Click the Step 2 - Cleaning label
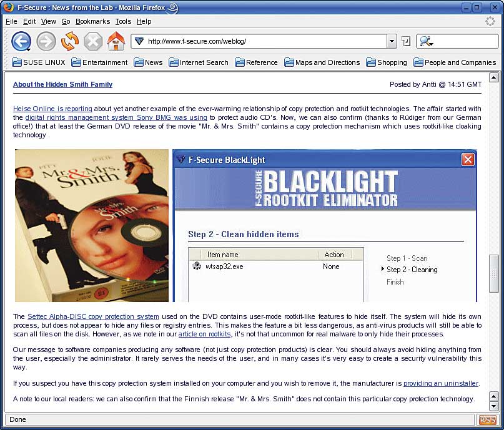Screen dimensions: 504x430 pos(412,270)
